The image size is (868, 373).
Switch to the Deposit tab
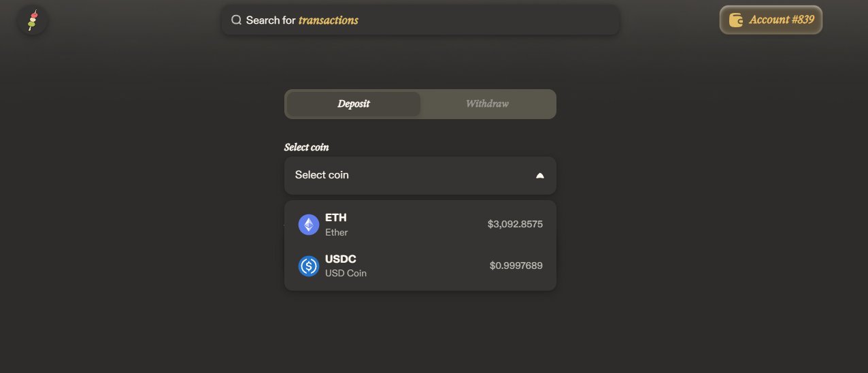(x=354, y=104)
